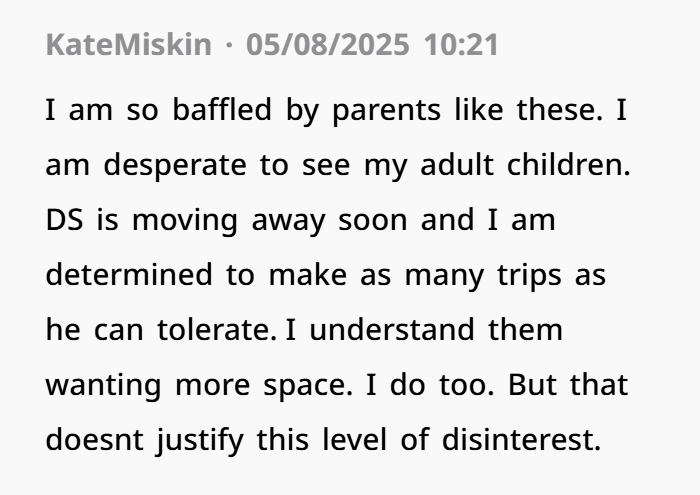The height and width of the screenshot is (495, 700).
Task: Click the word "determined" in the post
Action: (129, 275)
